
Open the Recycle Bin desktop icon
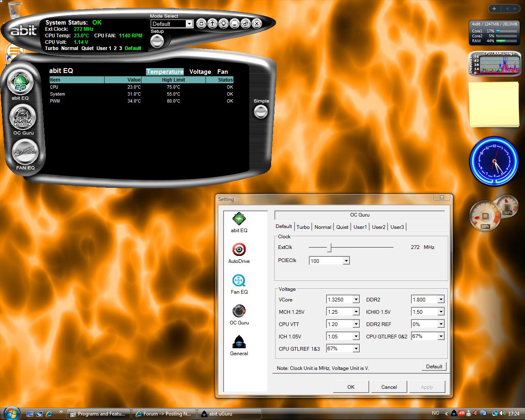coord(14,9)
